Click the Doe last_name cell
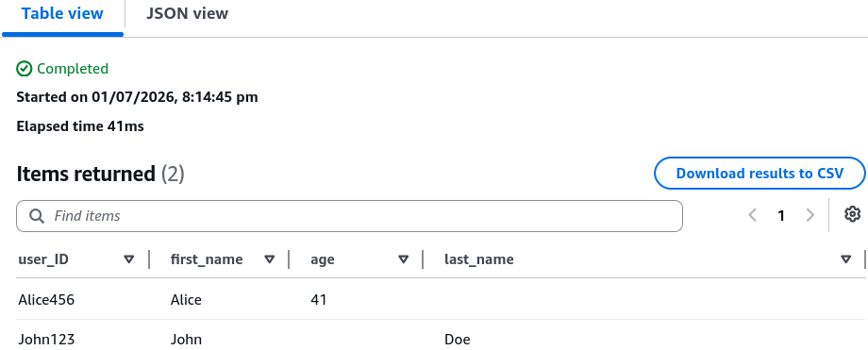The image size is (868, 350). click(x=458, y=339)
